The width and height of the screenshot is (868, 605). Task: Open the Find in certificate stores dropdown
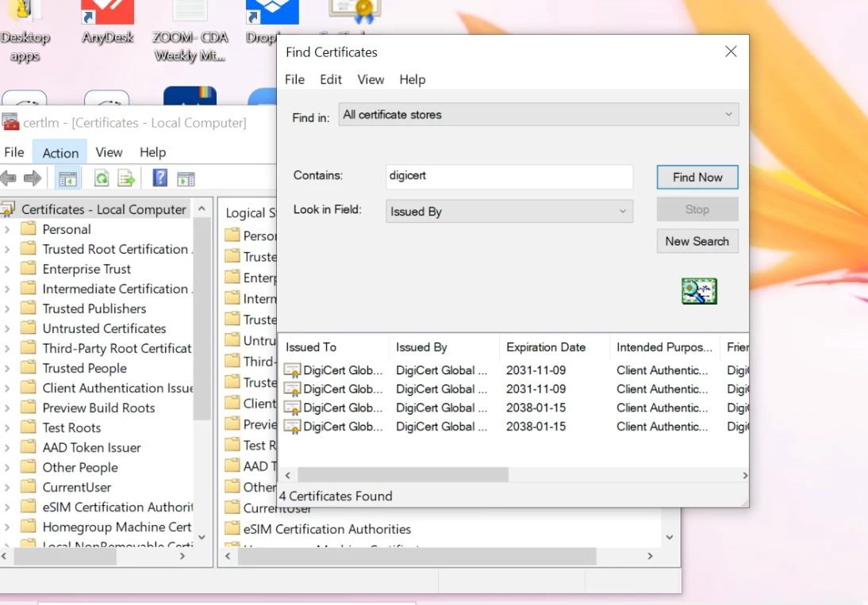click(539, 114)
